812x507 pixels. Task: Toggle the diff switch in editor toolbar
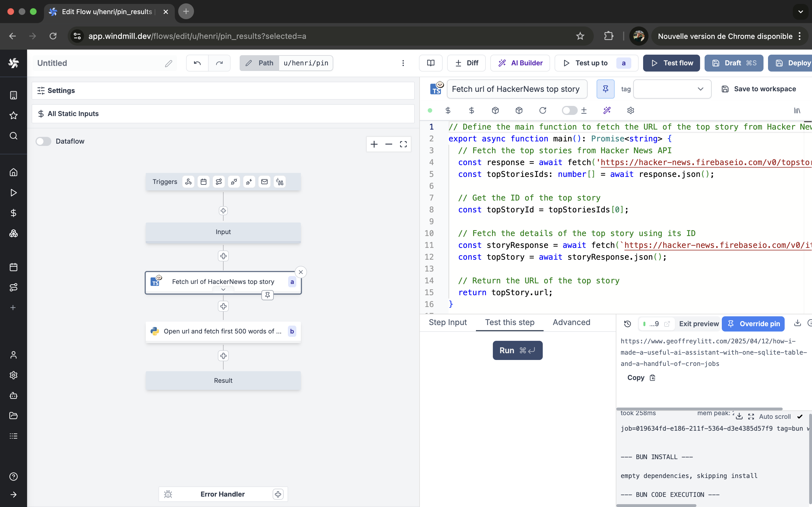pyautogui.click(x=570, y=110)
